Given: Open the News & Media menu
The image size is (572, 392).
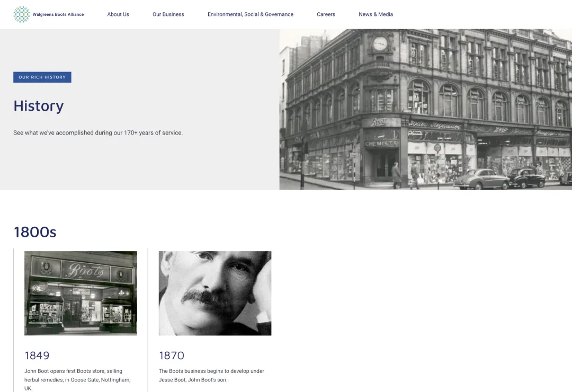Looking at the screenshot, I should click(x=376, y=14).
